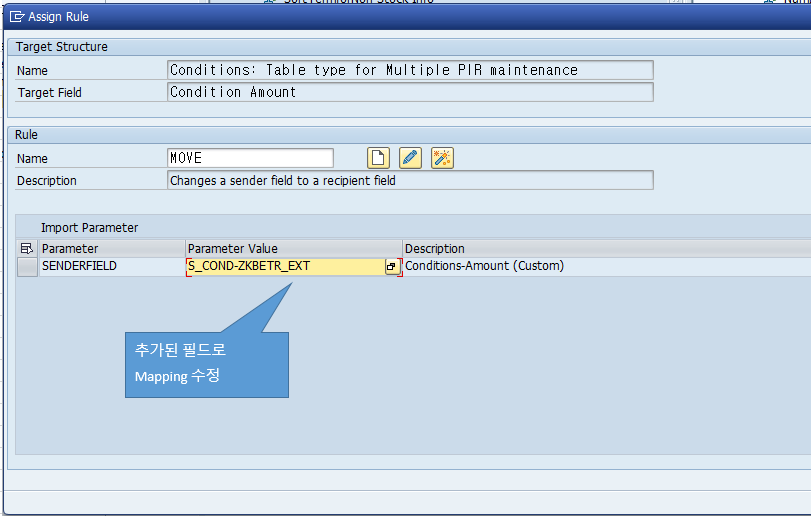The image size is (811, 516).
Task: Click the Assign Rule title bar icon
Action: click(x=17, y=17)
